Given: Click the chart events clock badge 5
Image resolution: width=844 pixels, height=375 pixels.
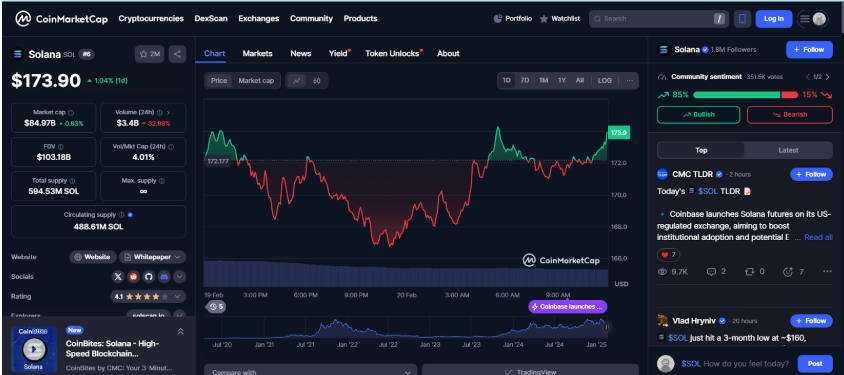Looking at the screenshot, I should tap(216, 307).
